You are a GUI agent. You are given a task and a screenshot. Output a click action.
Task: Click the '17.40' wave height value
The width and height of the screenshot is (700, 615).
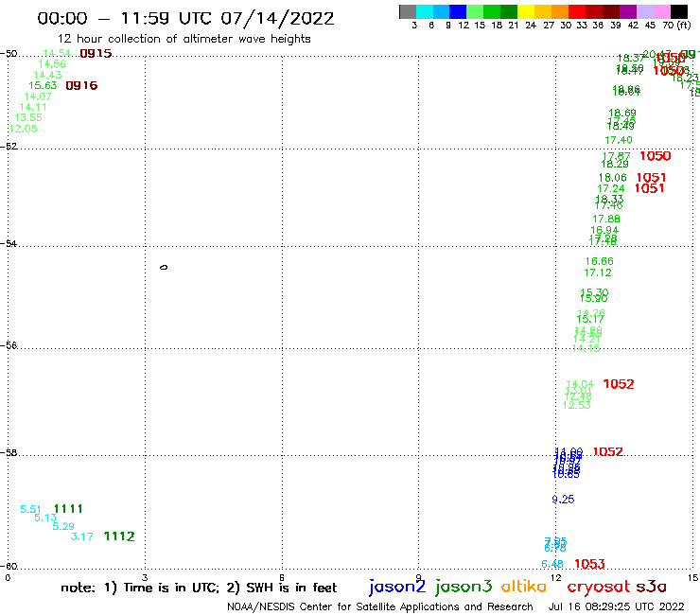[619, 140]
